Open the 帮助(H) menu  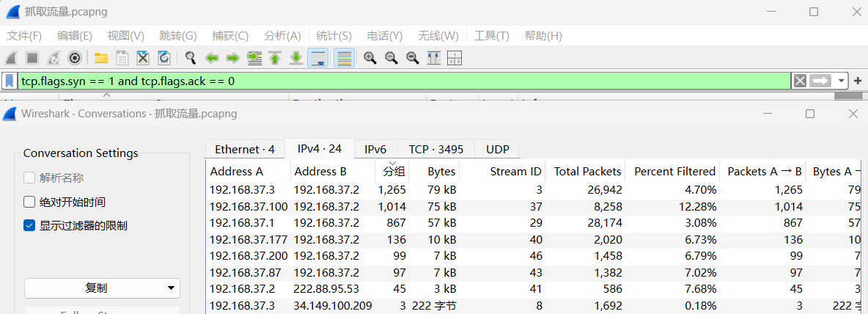[x=543, y=36]
